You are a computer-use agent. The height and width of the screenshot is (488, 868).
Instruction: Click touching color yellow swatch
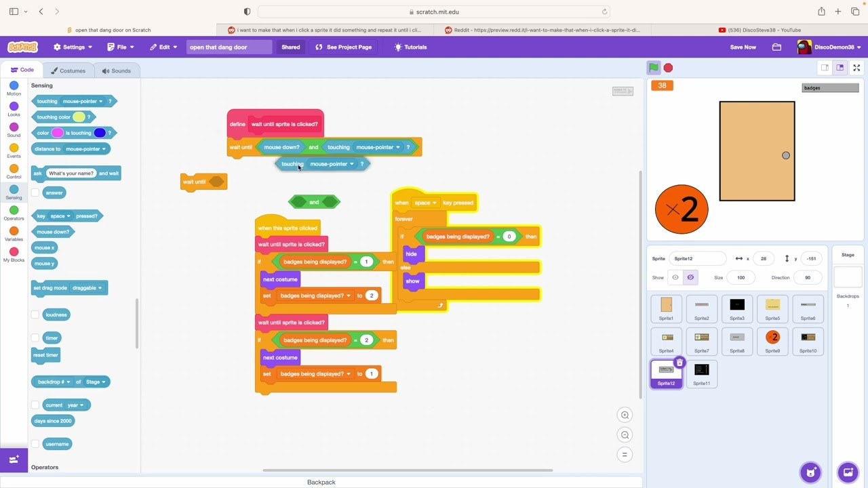(x=79, y=117)
